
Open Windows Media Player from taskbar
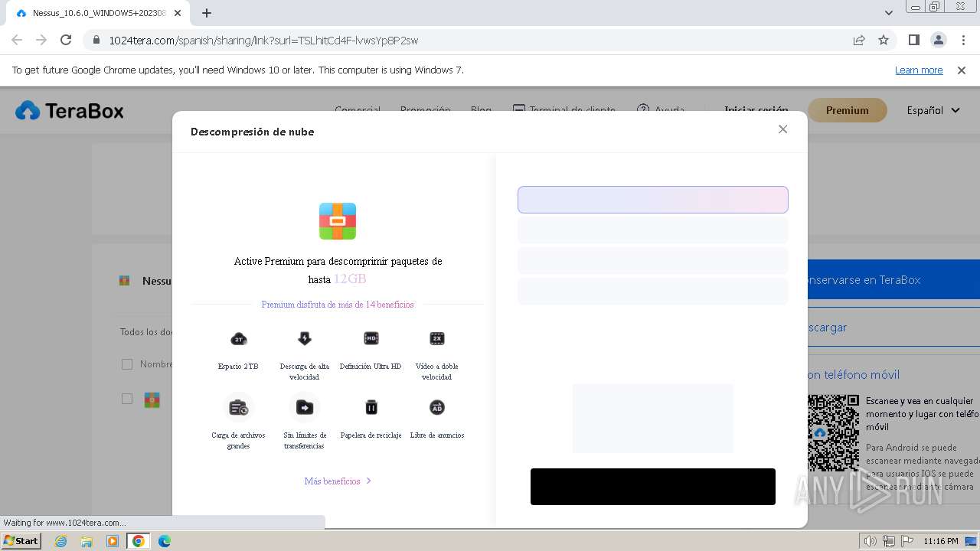coord(113,541)
